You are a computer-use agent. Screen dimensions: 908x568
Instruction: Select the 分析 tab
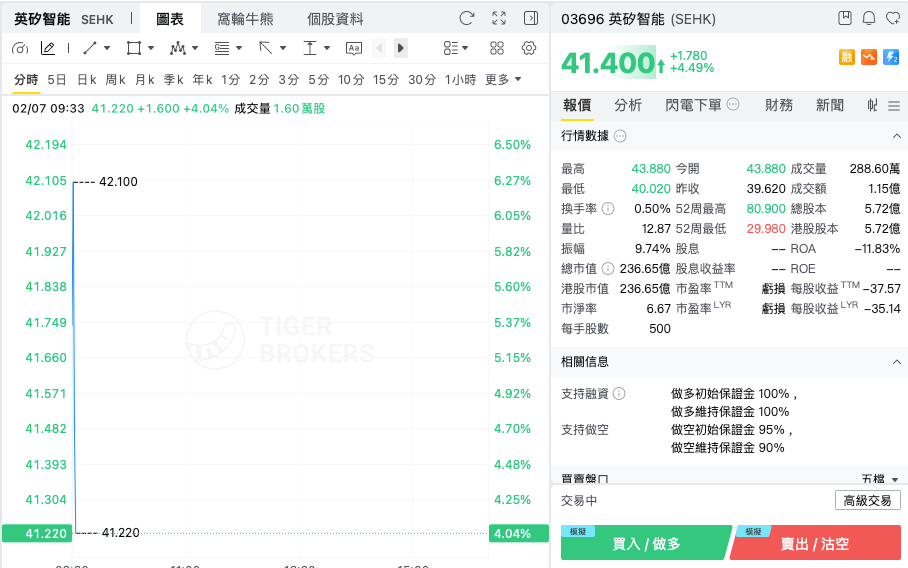coord(628,105)
